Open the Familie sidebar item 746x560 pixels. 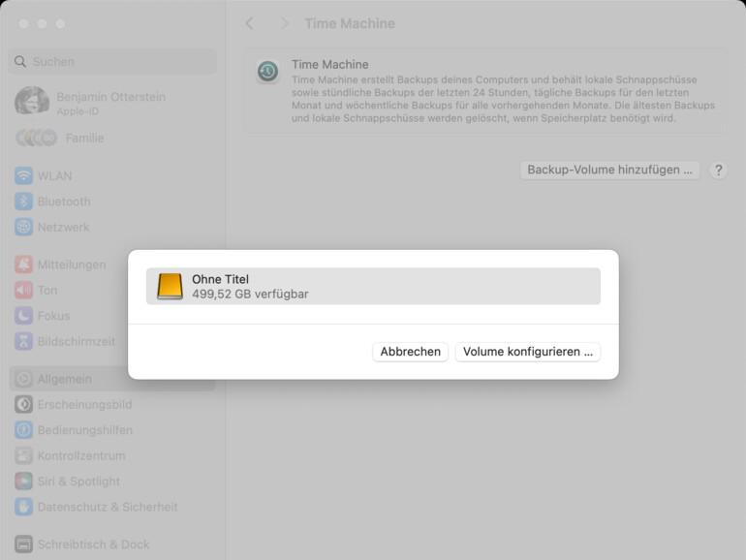pyautogui.click(x=84, y=138)
